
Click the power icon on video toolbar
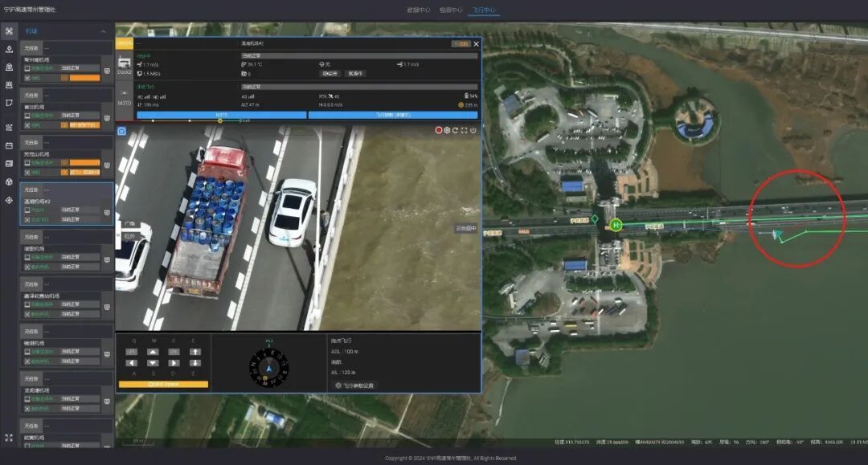coord(473,130)
